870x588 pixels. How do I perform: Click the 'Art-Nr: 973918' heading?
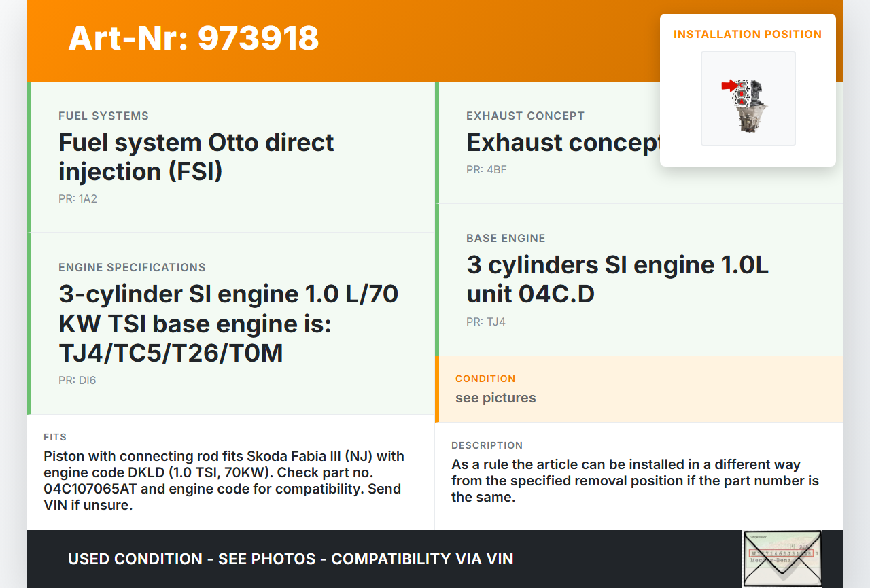[194, 38]
